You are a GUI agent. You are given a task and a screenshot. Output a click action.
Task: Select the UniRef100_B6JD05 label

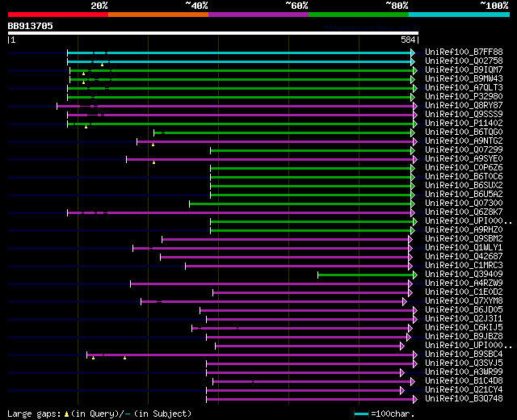[x=464, y=310]
